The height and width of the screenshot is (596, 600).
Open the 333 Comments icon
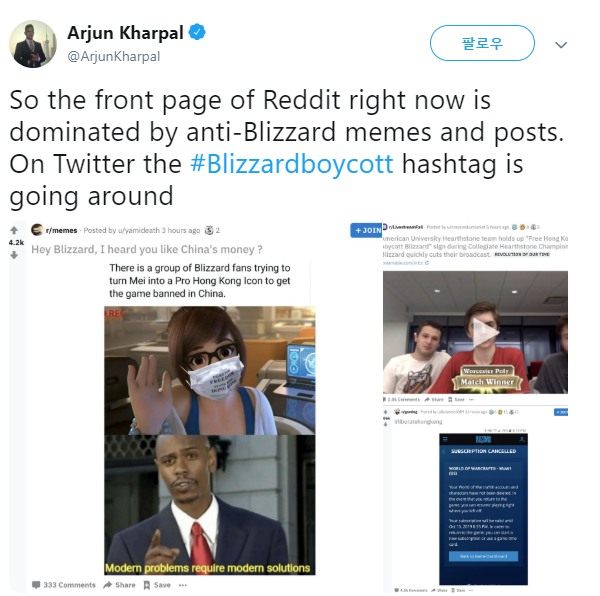[x=36, y=585]
